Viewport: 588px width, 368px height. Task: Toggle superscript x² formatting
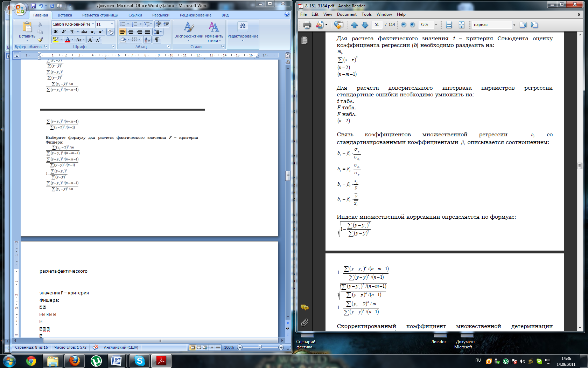[100, 32]
